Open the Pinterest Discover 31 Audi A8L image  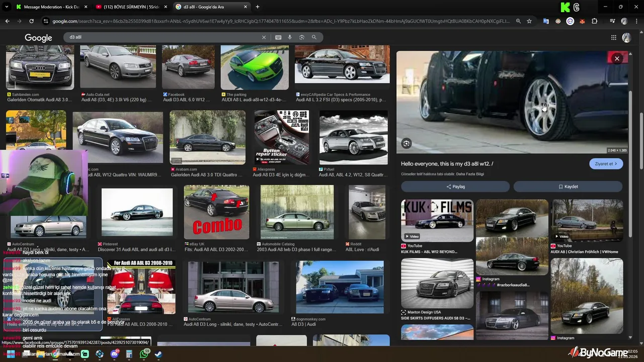pos(137,212)
